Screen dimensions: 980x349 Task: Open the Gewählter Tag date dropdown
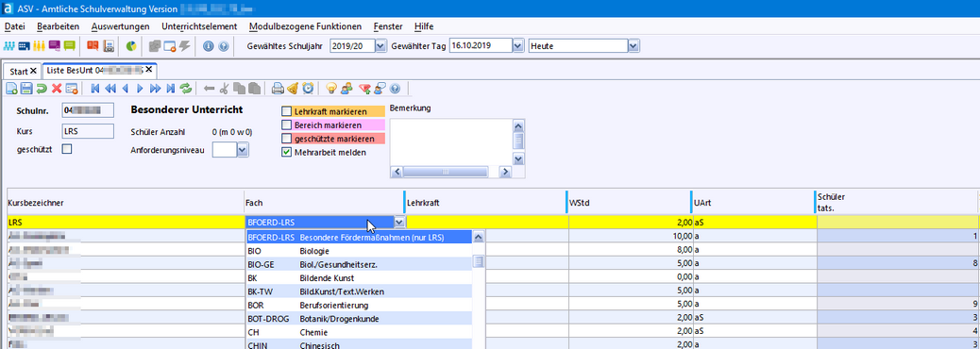point(517,46)
